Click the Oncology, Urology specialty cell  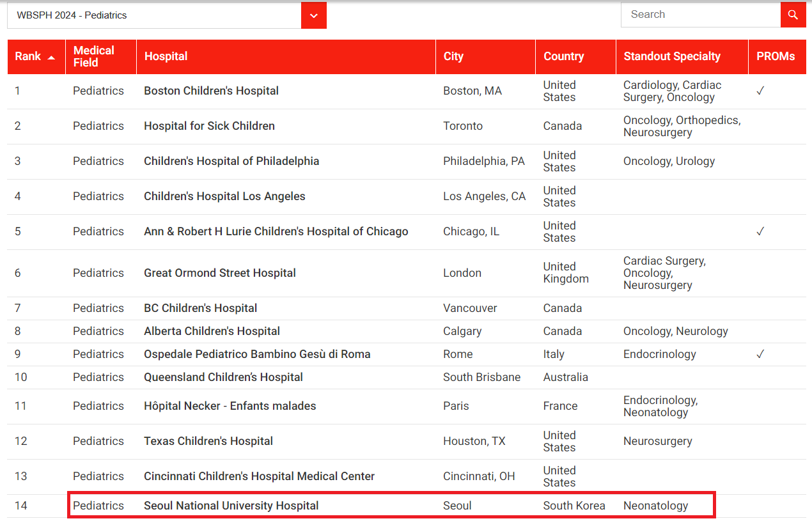669,161
